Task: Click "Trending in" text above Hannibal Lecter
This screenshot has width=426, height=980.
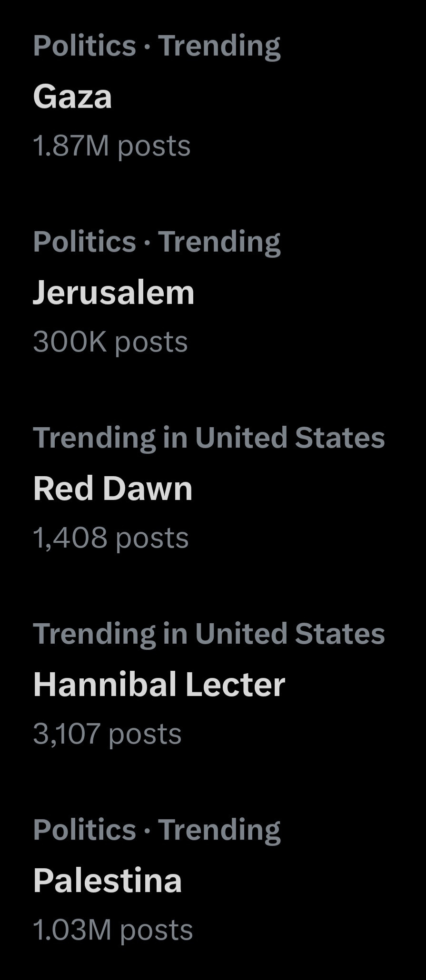Action: pyautogui.click(x=110, y=634)
